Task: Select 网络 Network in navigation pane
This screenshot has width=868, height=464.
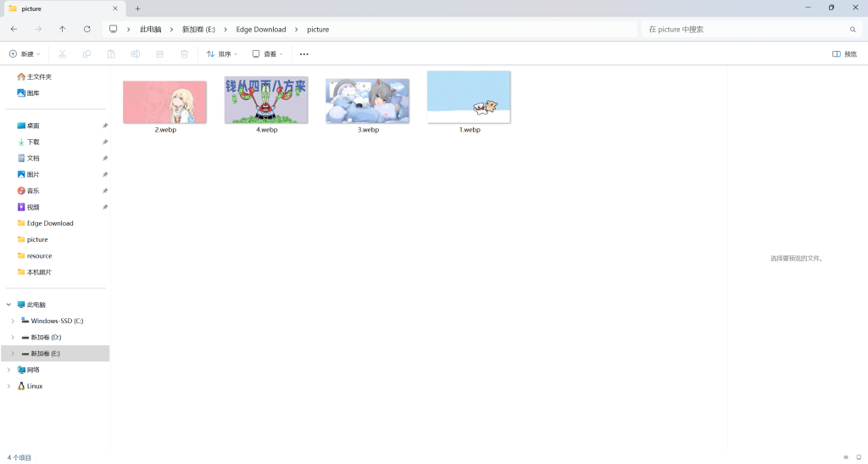Action: click(28, 369)
